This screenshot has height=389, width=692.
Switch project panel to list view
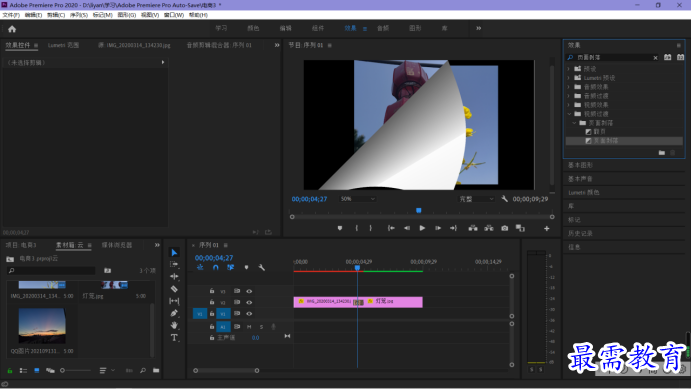point(23,370)
